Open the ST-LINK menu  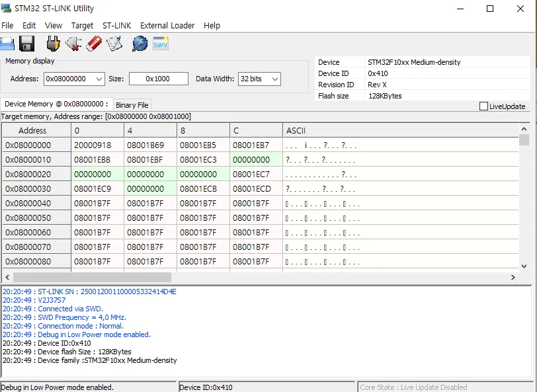(117, 26)
